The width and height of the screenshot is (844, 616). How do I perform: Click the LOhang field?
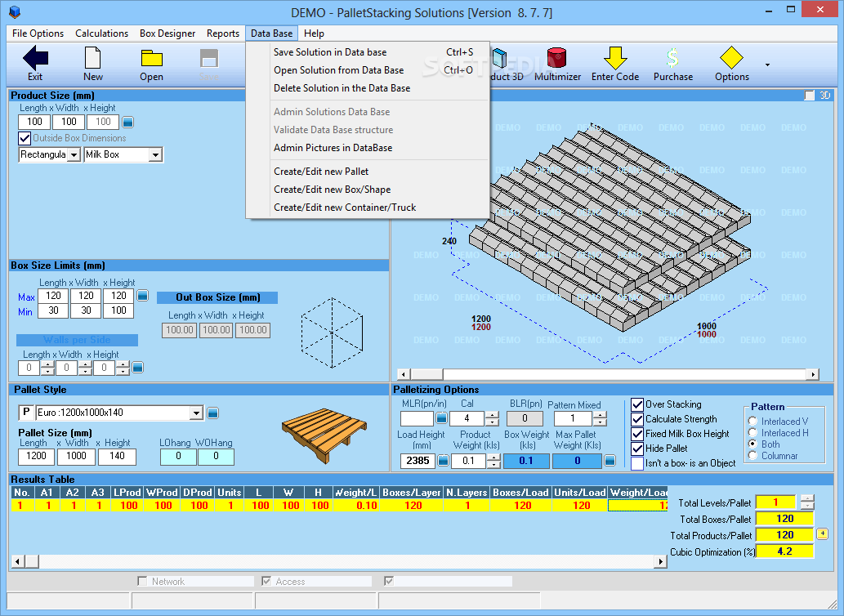click(x=178, y=456)
